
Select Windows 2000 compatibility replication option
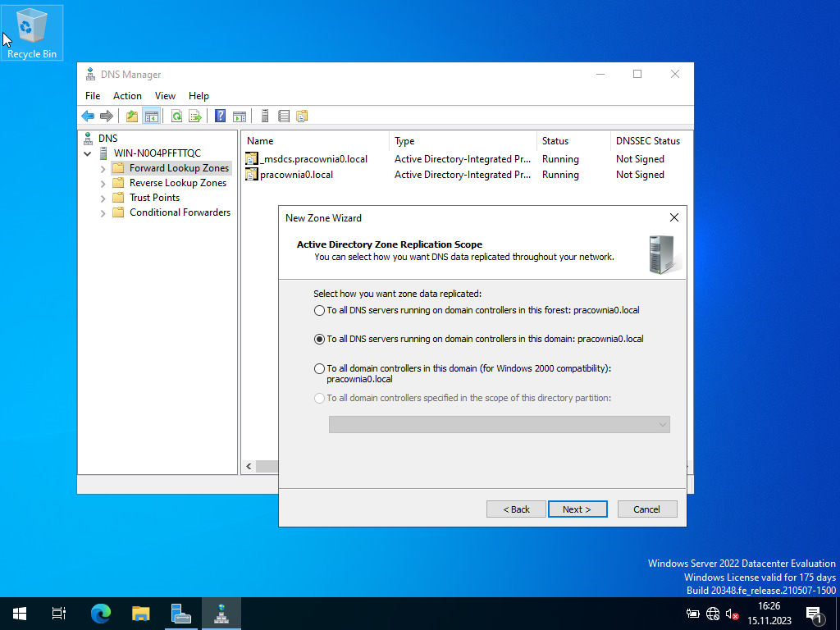pyautogui.click(x=319, y=368)
